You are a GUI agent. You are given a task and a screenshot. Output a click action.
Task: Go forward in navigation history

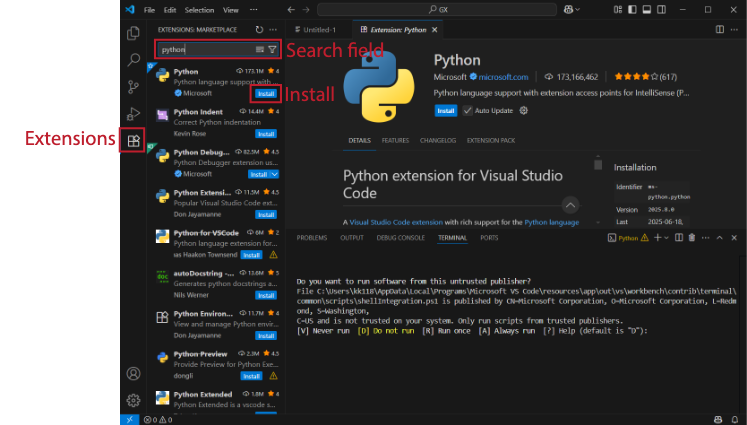tap(306, 10)
